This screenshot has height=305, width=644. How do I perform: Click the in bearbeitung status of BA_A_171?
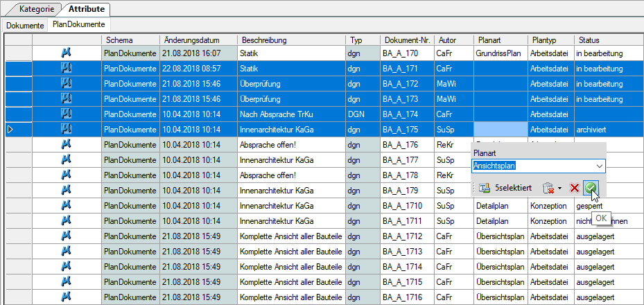click(609, 68)
